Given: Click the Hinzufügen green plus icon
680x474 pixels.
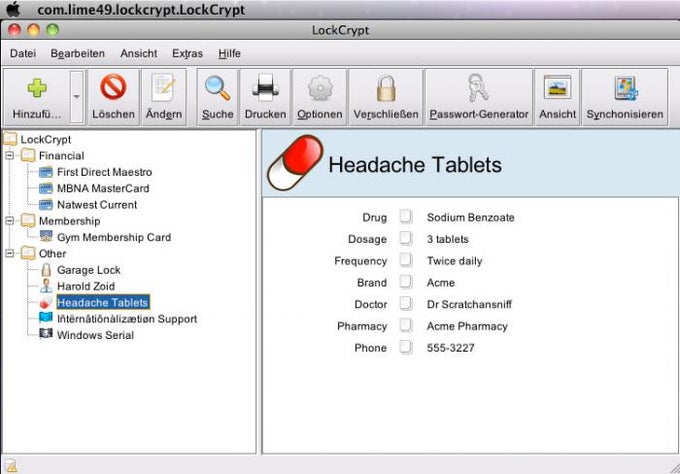Looking at the screenshot, I should [37, 88].
